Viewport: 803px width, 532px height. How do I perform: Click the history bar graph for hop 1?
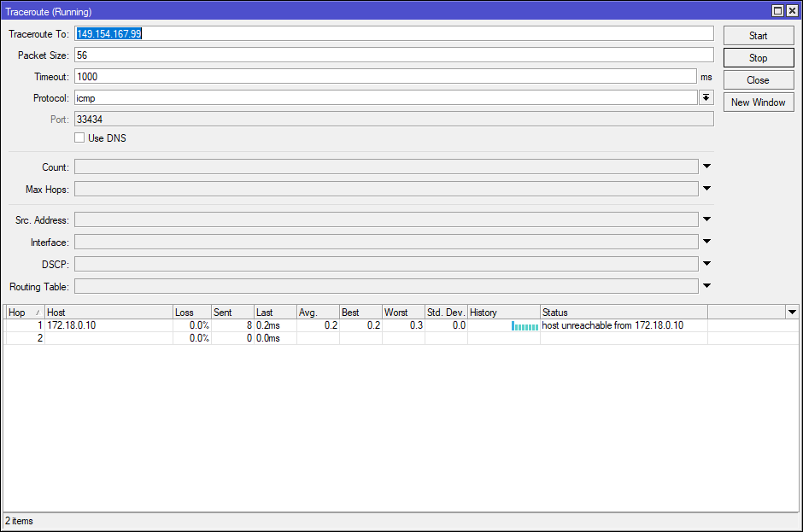pyautogui.click(x=525, y=326)
